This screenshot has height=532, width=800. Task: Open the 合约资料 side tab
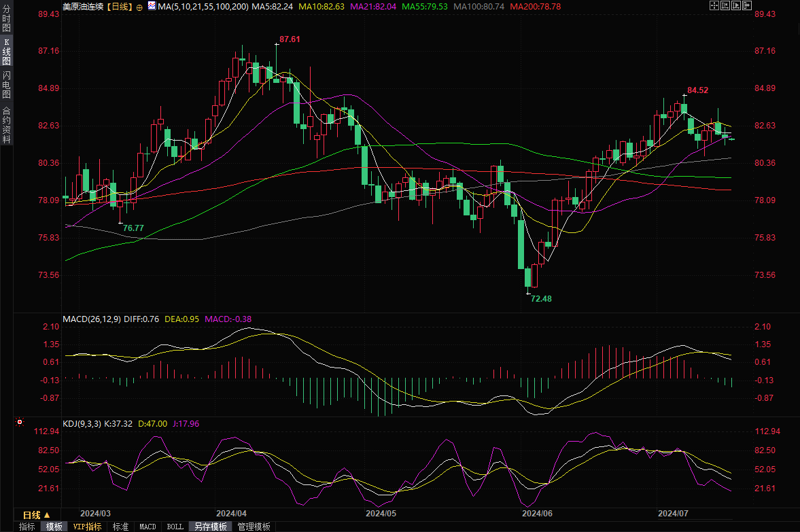click(x=6, y=125)
